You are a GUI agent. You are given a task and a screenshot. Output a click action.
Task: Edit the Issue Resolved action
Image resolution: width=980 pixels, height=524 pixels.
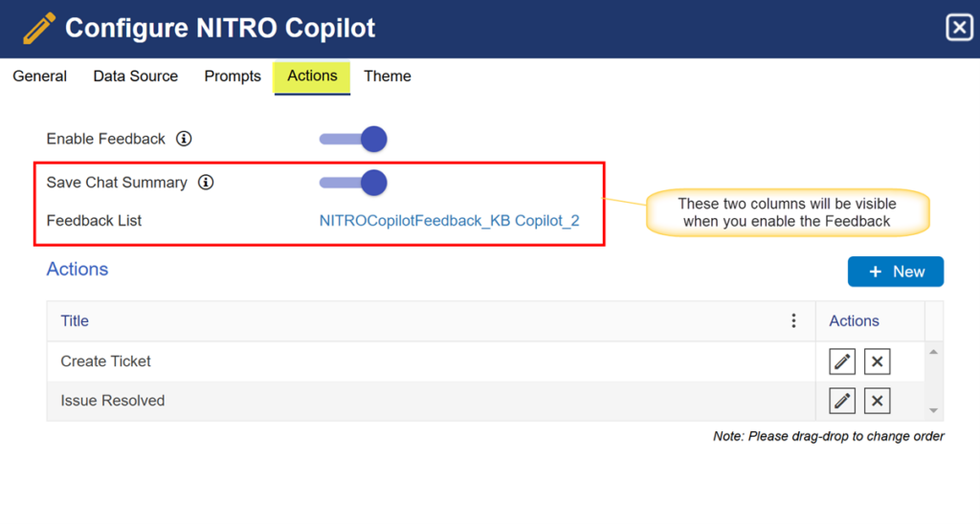point(842,401)
